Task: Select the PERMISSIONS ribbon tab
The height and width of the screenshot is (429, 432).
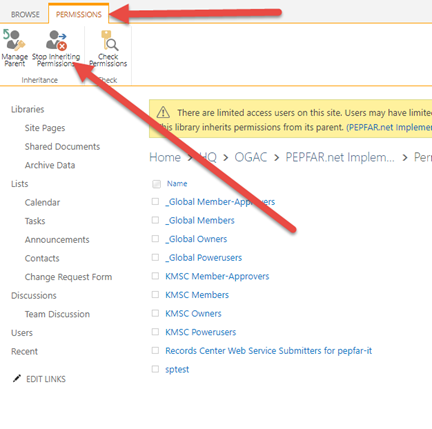Action: point(79,15)
